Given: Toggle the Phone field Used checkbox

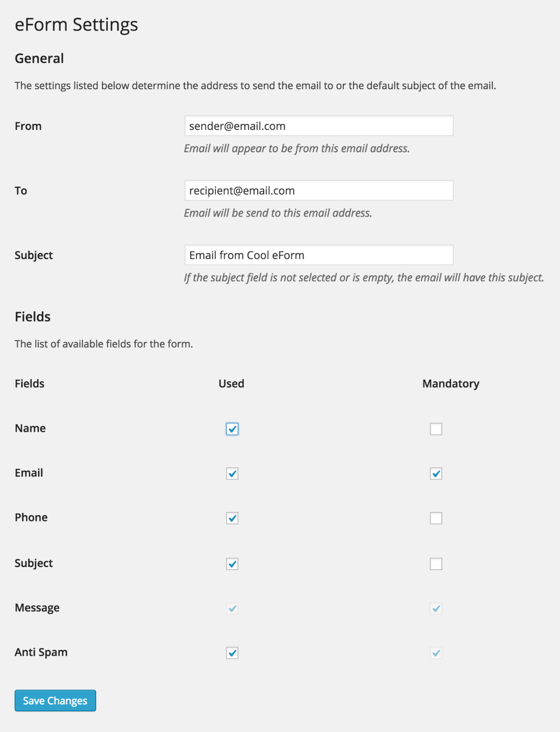Looking at the screenshot, I should [232, 518].
